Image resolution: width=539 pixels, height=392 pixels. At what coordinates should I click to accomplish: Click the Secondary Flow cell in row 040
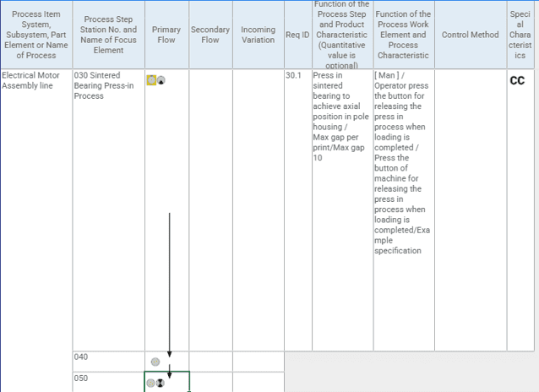click(210, 362)
